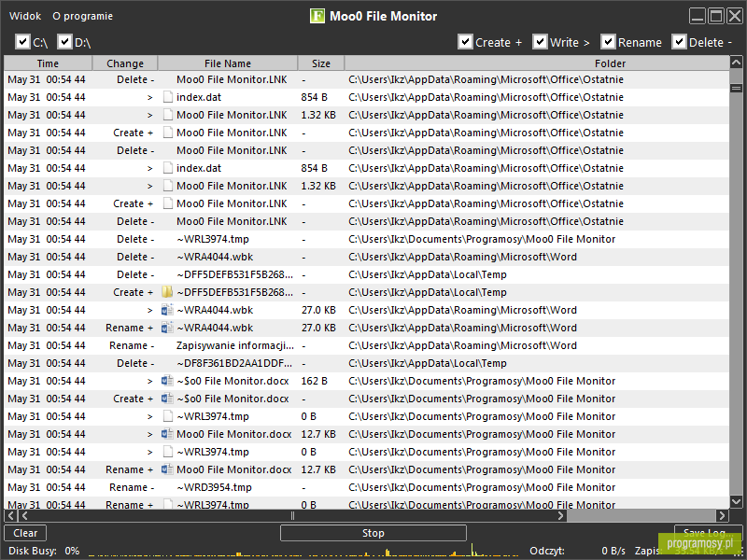Screen dimensions: 747x560
Task: Toggle the Create + filter checkbox
Action: pos(465,41)
